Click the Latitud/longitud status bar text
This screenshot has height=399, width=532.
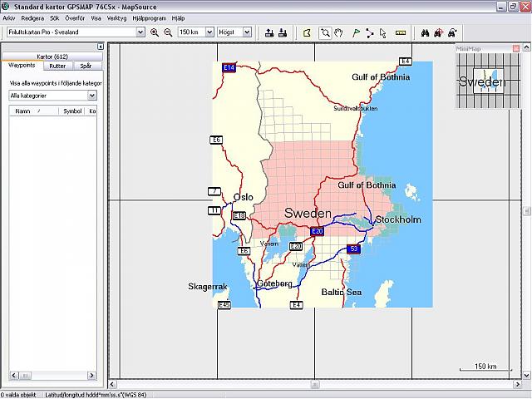96,395
